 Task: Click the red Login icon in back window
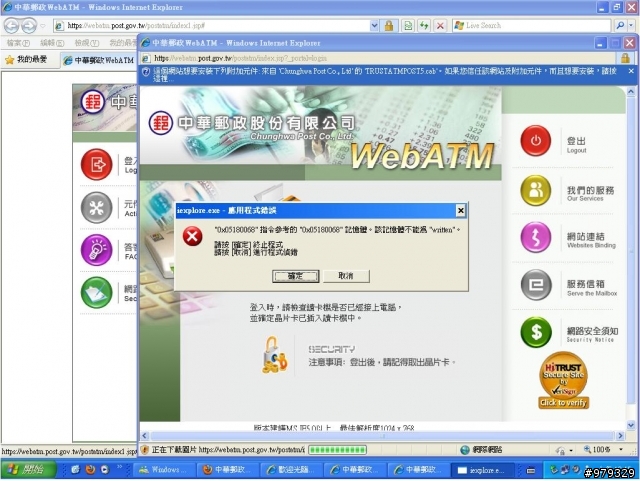pyautogui.click(x=96, y=165)
